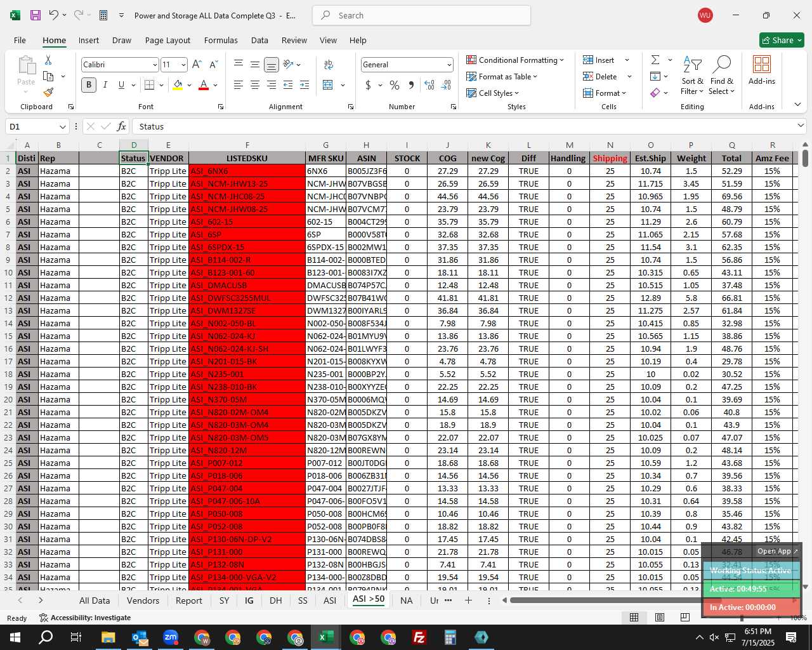The width and height of the screenshot is (812, 650).
Task: Open the Name Box dropdown arrow
Action: 62,127
